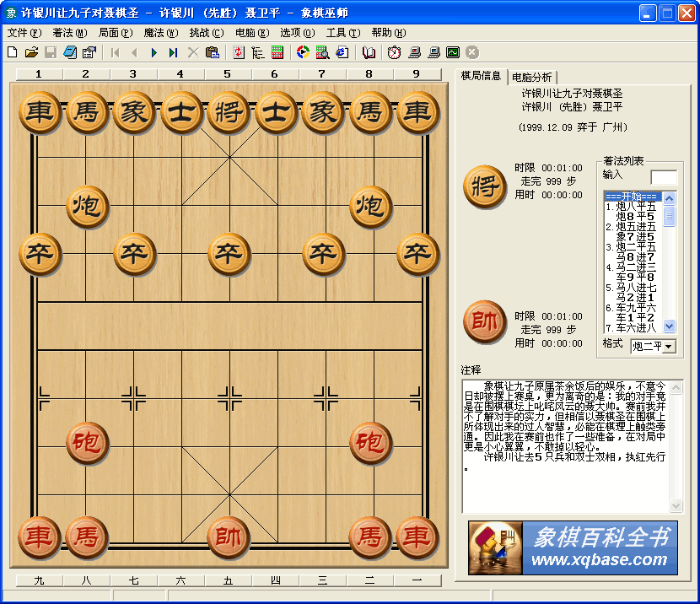The image size is (700, 604).
Task: Flip the board with the rotate arrows icon
Action: point(239,51)
